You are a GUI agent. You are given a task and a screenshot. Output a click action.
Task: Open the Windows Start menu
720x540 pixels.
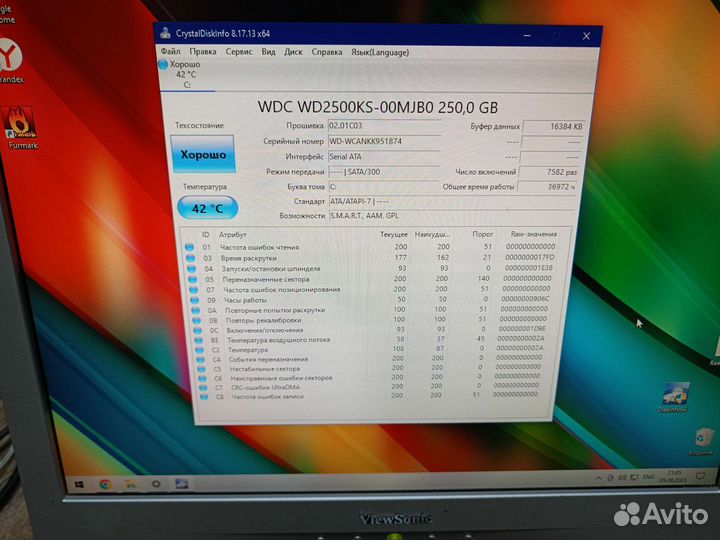(79, 484)
